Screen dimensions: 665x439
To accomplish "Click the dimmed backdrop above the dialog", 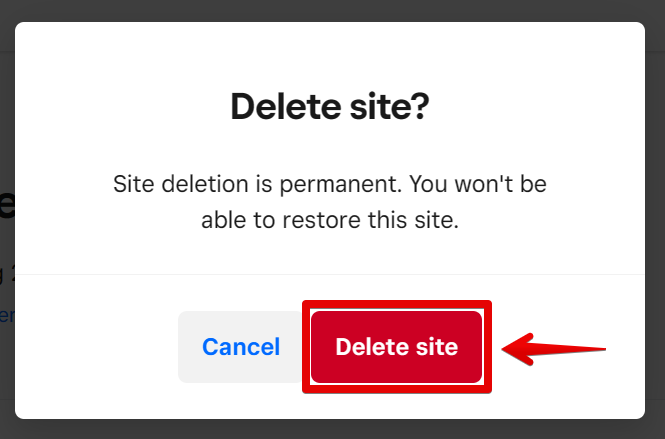I will (x=330, y=10).
